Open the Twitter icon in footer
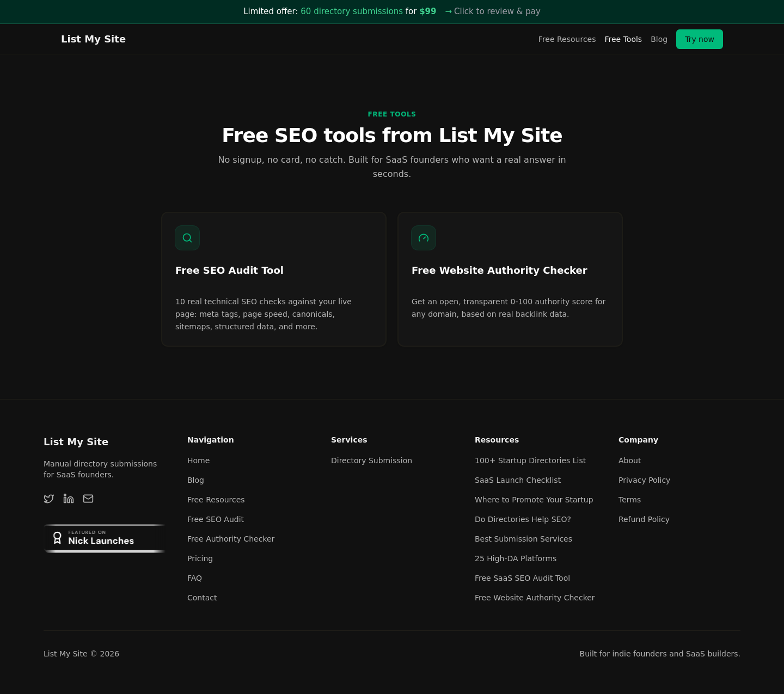The image size is (784, 694). pos(49,499)
